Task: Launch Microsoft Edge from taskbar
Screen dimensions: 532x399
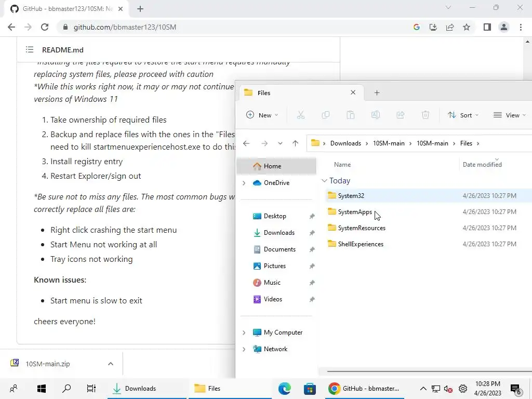Action: [x=284, y=389]
